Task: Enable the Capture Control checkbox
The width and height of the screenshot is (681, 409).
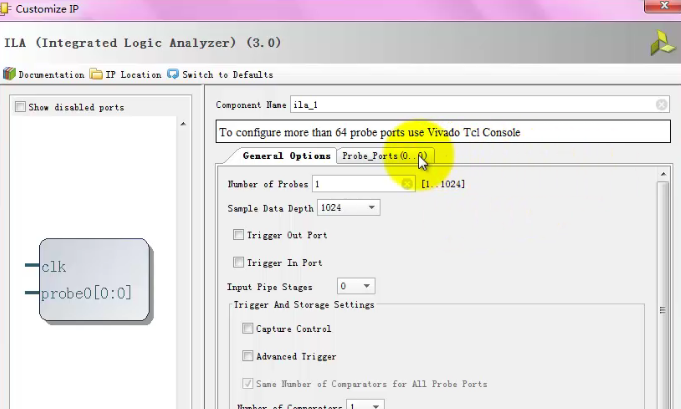Action: (x=248, y=328)
